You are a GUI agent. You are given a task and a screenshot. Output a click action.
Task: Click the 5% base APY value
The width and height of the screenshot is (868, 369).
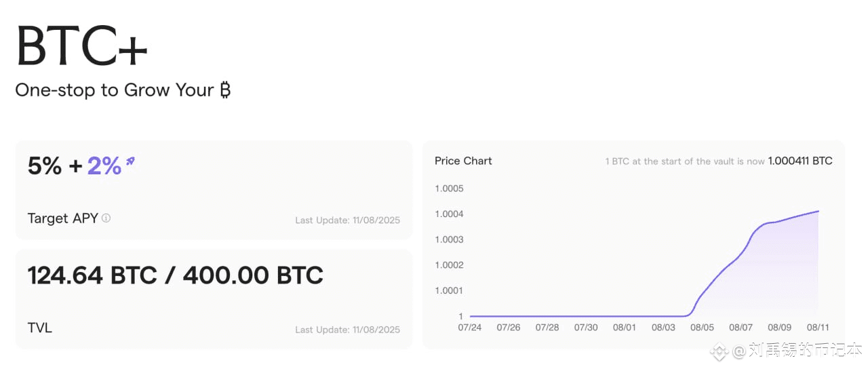click(45, 166)
